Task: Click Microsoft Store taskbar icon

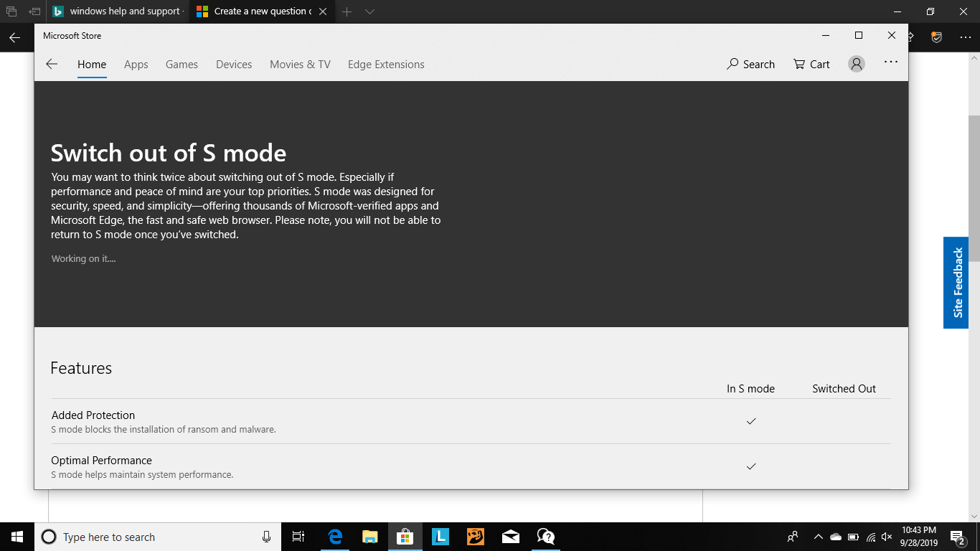Action: (x=405, y=537)
